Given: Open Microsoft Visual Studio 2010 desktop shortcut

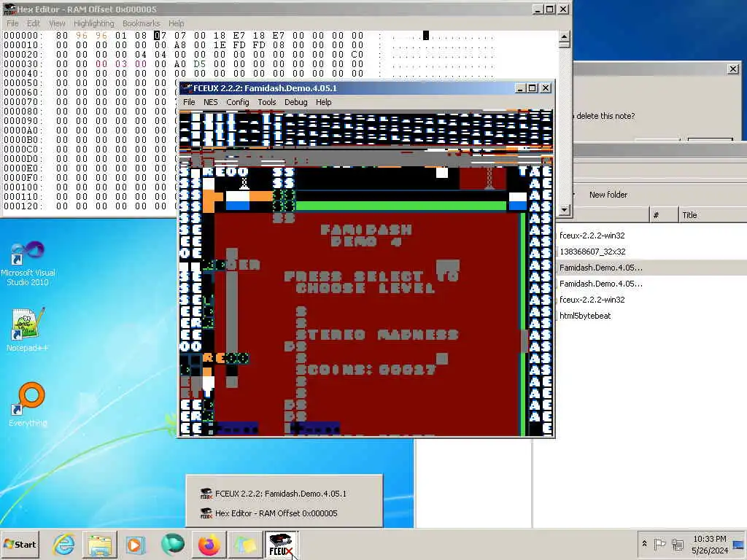Looking at the screenshot, I should (28, 263).
